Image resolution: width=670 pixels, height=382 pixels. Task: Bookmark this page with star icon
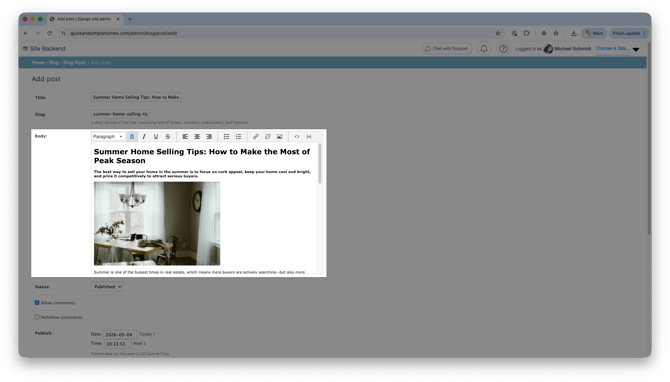(498, 33)
